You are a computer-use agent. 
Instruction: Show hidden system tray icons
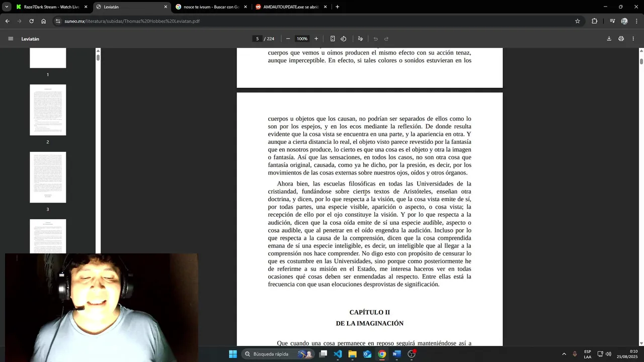pos(564,354)
